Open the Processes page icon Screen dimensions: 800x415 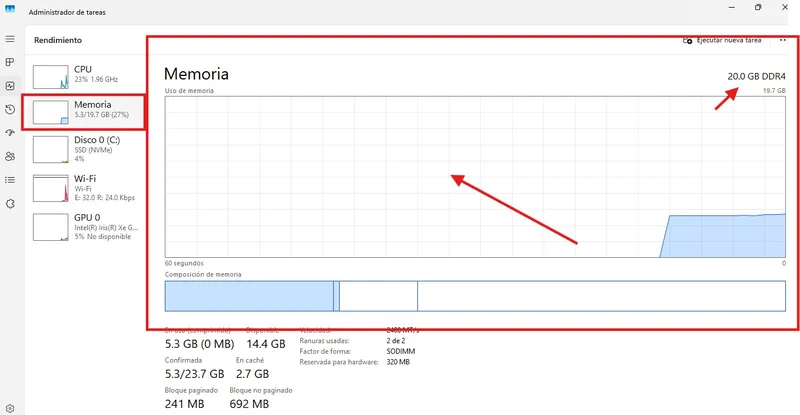[10, 62]
